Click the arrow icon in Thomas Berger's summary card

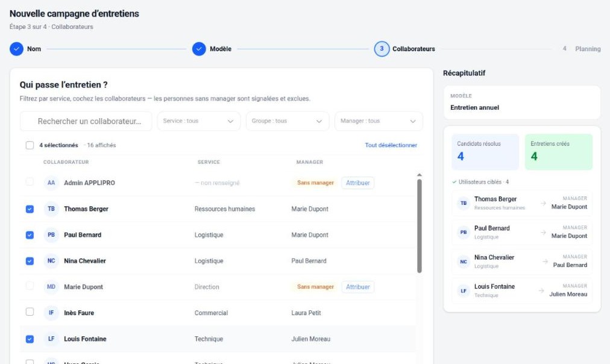pyautogui.click(x=544, y=203)
